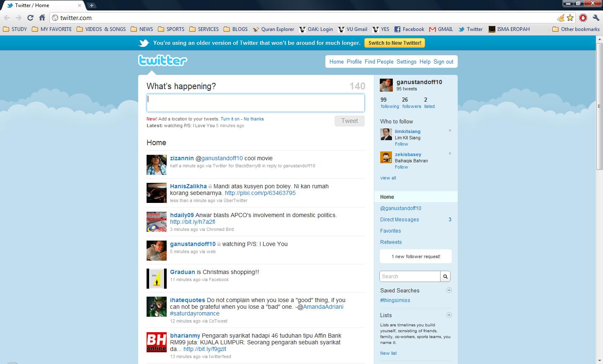This screenshot has height=364, width=603.
Task: Click 1 new follower request
Action: [416, 256]
